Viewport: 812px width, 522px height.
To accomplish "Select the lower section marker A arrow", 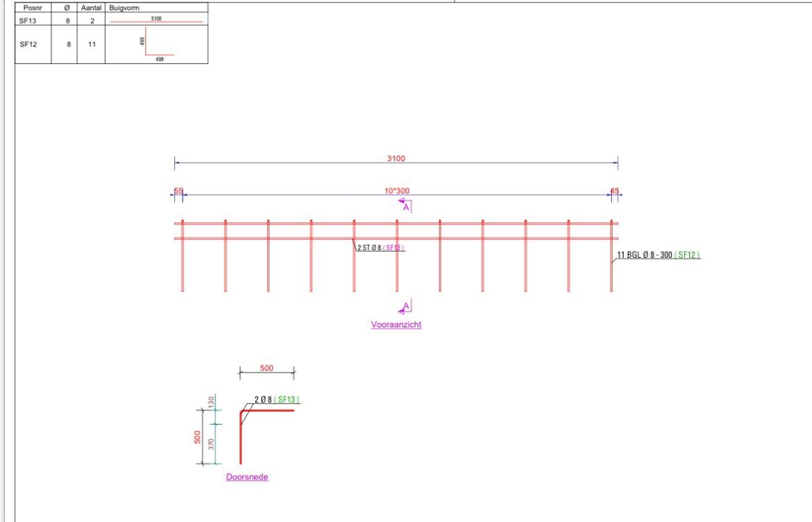I will click(405, 307).
